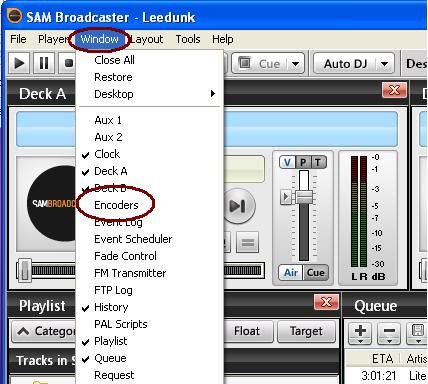Click the Float button in Playlist
Screen dimensions: 428x384
click(249, 331)
